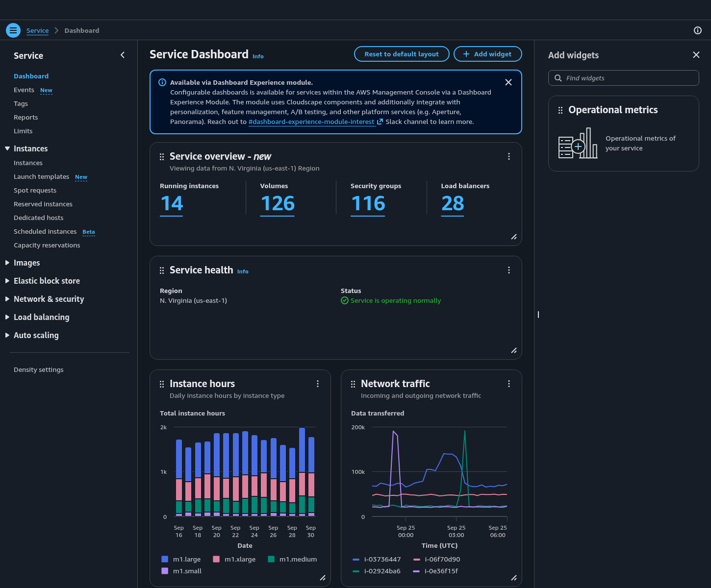
Task: Dismiss the Dashboard Experience info alert
Action: 508,82
